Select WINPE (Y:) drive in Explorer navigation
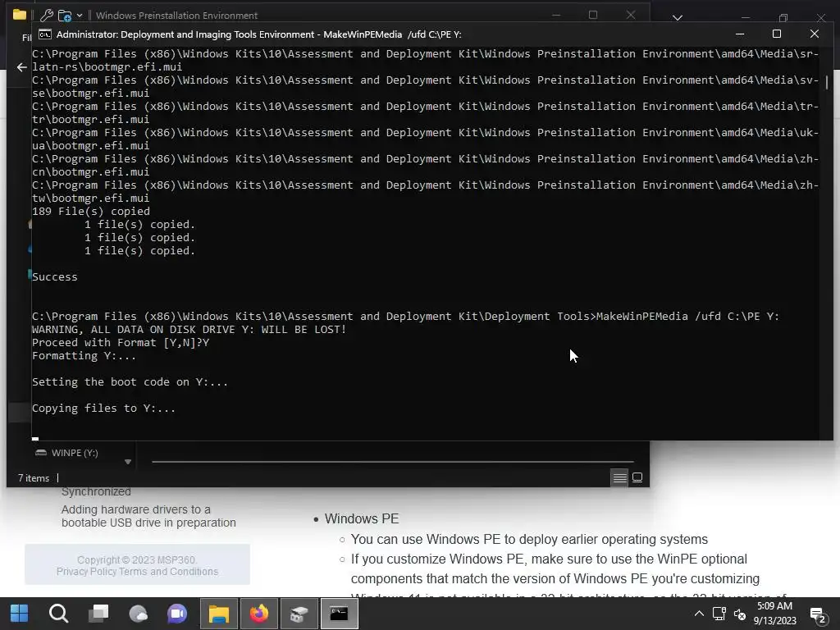 pos(67,453)
